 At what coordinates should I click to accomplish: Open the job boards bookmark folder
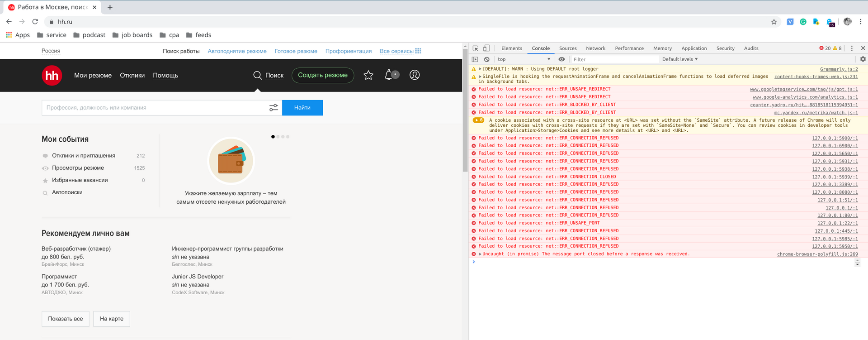[132, 35]
